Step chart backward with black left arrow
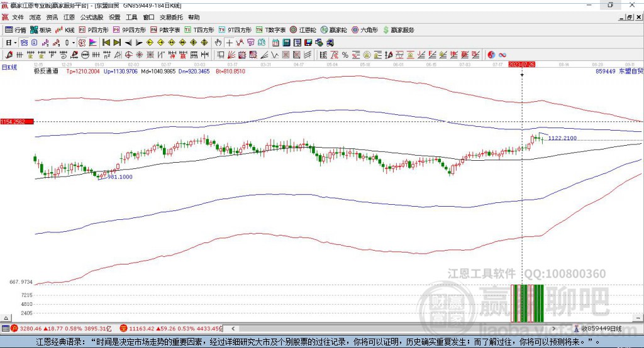The height and width of the screenshot is (348, 644). [x=128, y=42]
